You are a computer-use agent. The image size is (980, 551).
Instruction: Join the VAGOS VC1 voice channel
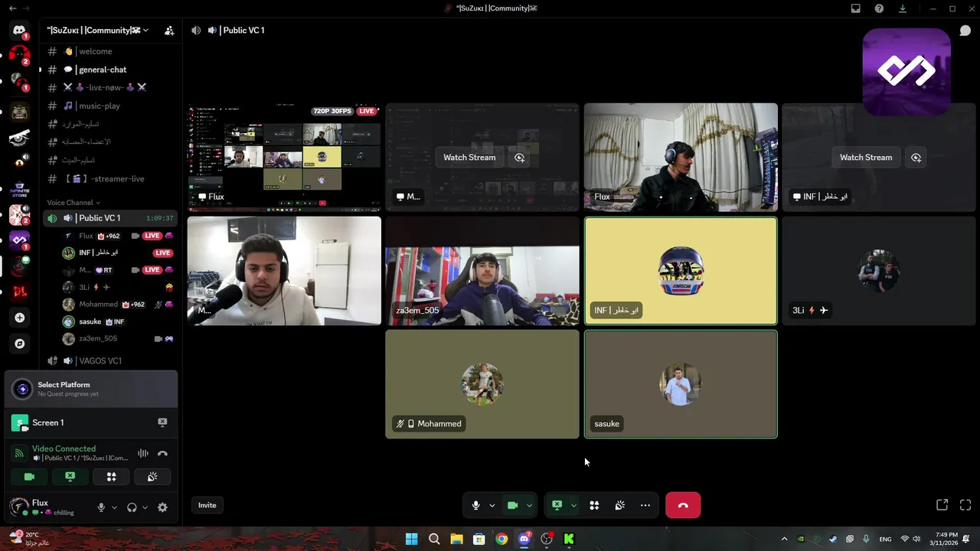[x=110, y=360]
